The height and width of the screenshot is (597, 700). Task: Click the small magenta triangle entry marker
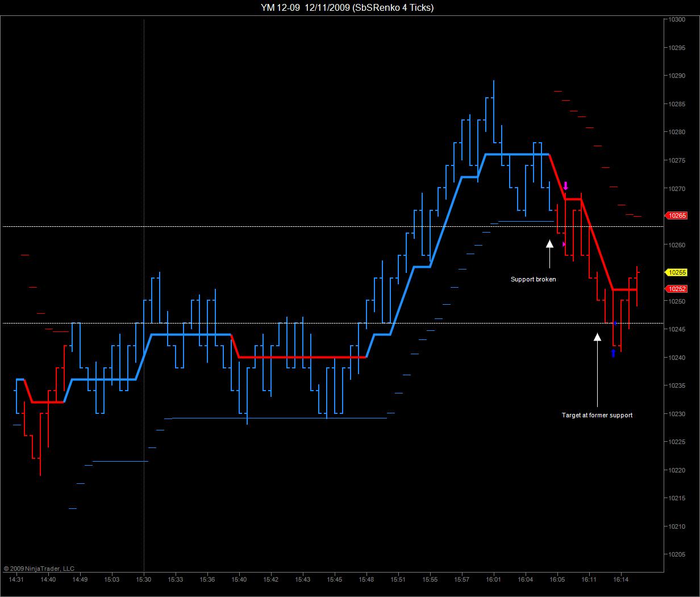564,244
